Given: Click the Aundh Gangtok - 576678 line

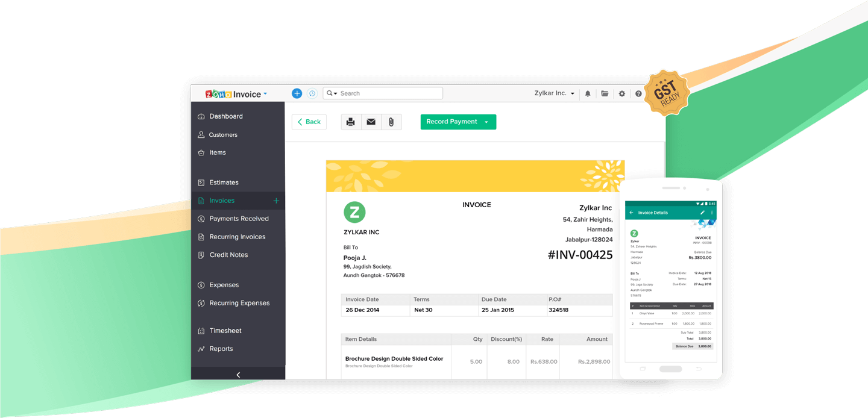Looking at the screenshot, I should click(374, 275).
